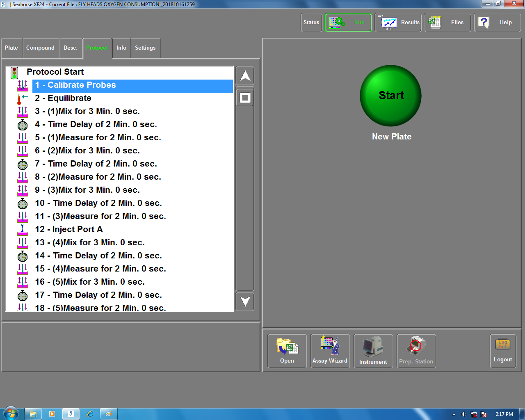Viewport: 525px width, 420px height.
Task: Click the New Plate label
Action: (392, 137)
